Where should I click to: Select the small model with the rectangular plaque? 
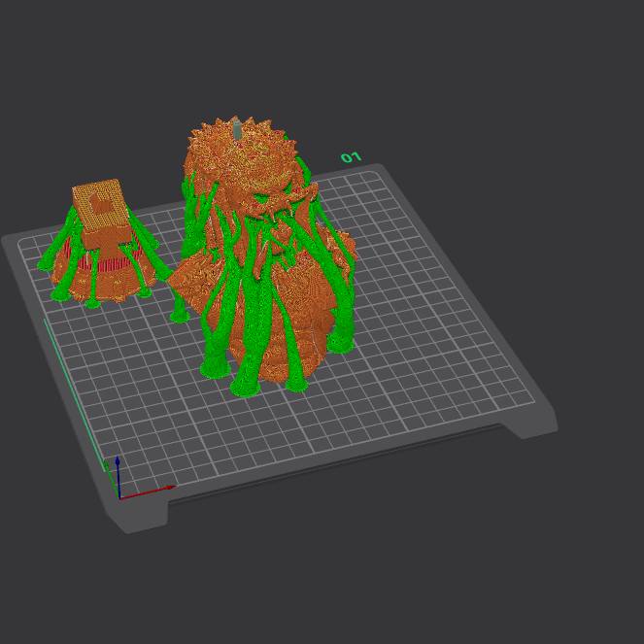pyautogui.click(x=103, y=245)
